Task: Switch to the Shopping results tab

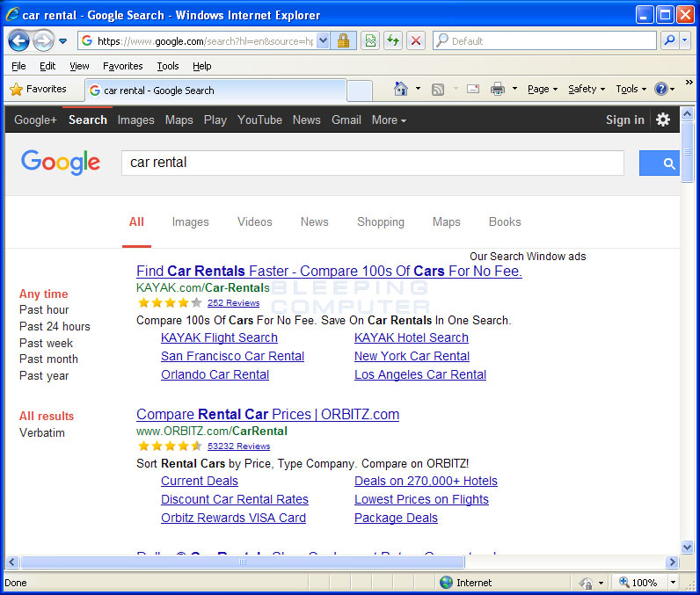Action: tap(381, 222)
